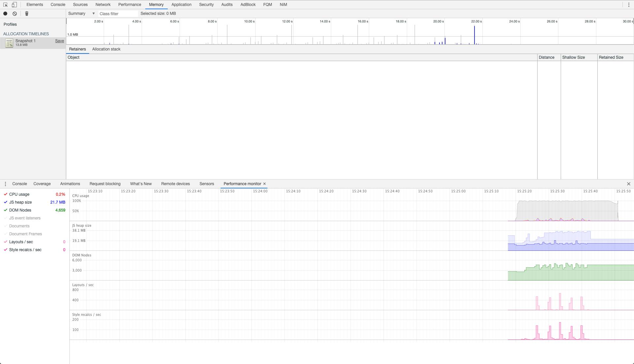Click the Performance monitor tab label
Viewport: 634px width, 364px height.
242,183
